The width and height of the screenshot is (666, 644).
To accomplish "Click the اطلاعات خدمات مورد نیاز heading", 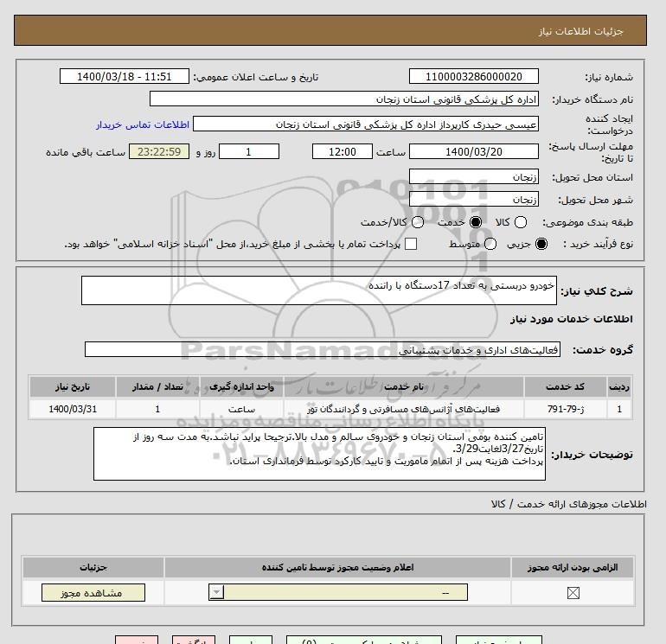I will [x=571, y=319].
